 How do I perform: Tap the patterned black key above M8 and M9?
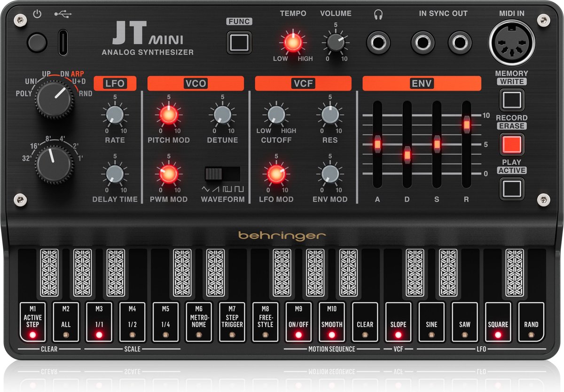(282, 272)
